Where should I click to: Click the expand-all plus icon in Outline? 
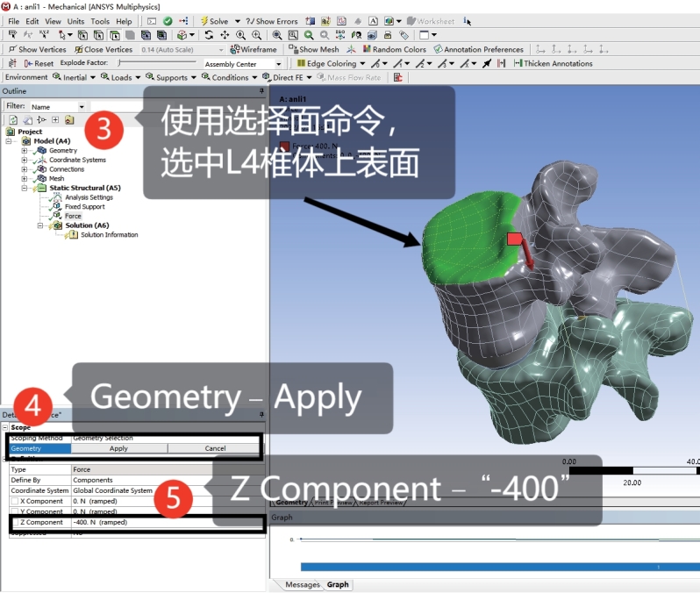(55, 119)
